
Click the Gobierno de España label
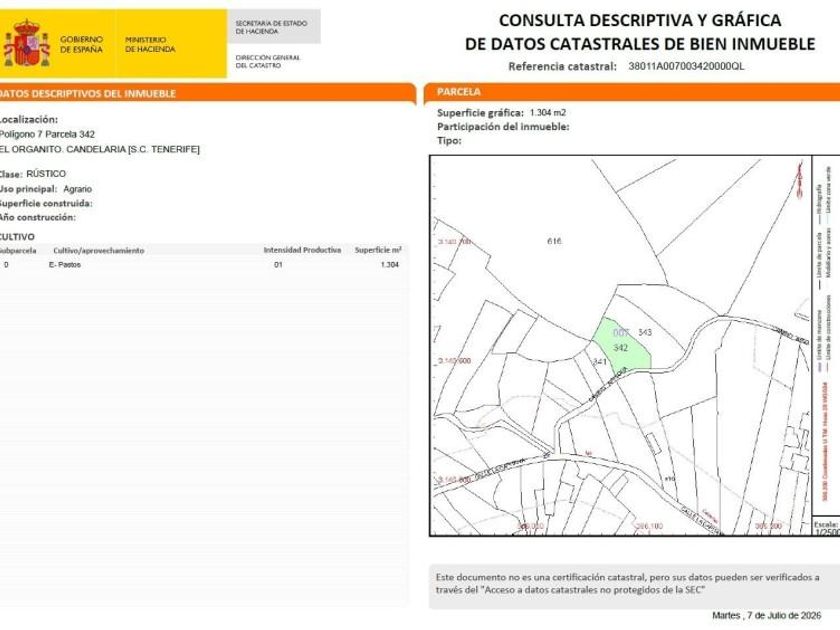tap(81, 44)
